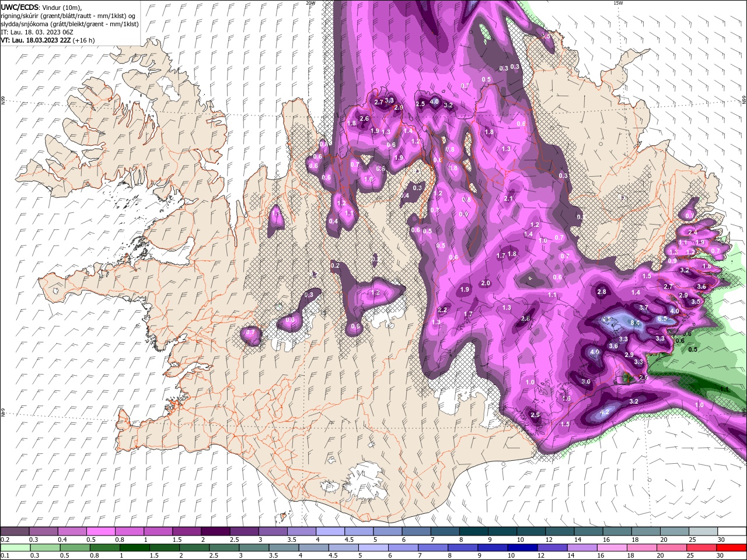Click the 0.1 mm palest green rain swatch
The height and width of the screenshot is (560, 747).
point(15,548)
